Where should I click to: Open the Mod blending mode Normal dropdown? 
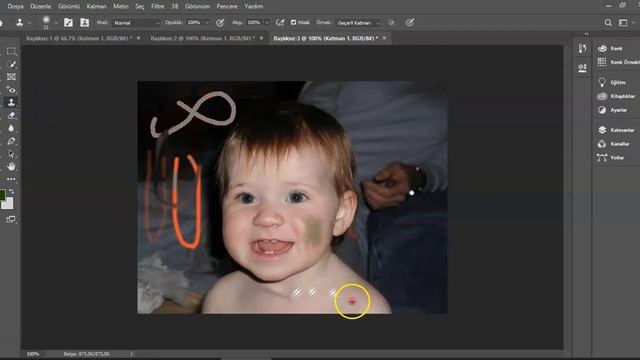136,23
